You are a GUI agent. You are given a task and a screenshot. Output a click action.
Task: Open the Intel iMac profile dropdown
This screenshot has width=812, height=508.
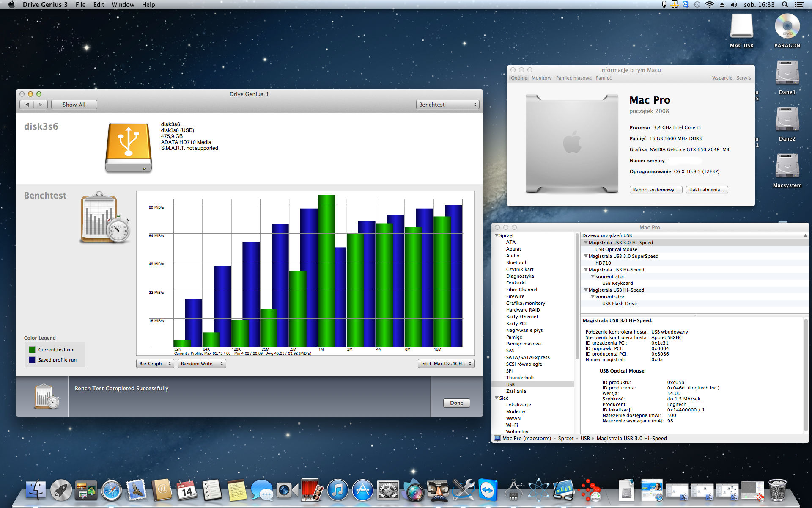click(x=446, y=364)
